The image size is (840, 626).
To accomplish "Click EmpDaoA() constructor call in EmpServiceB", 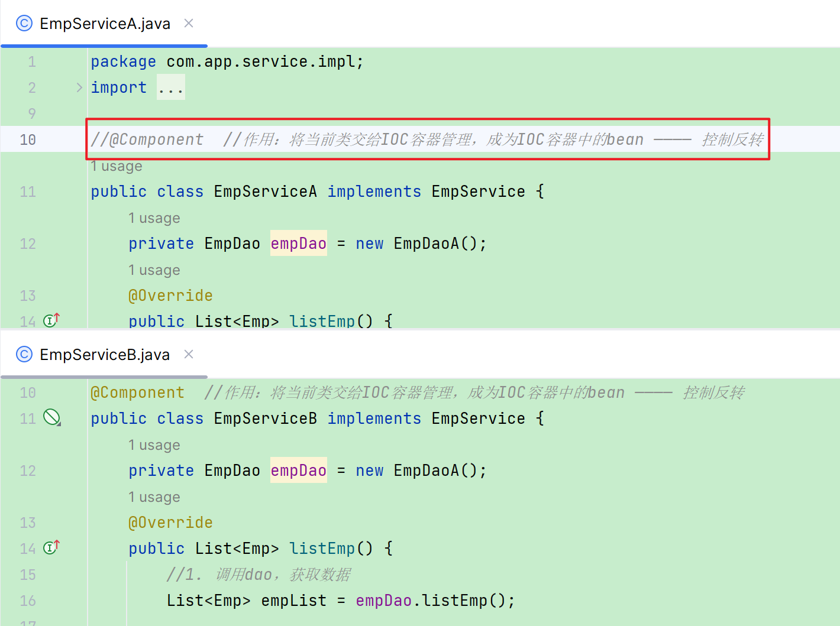I will 435,471.
